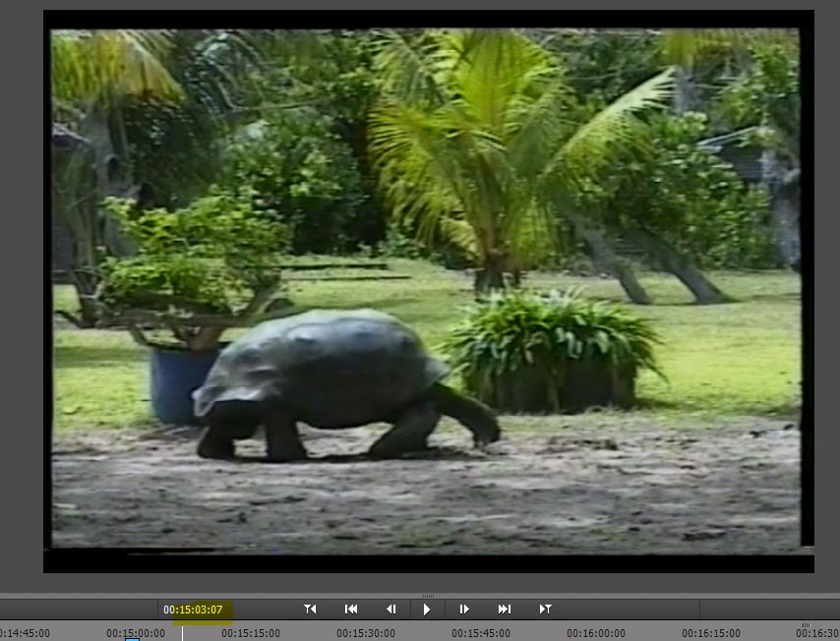Image resolution: width=840 pixels, height=641 pixels.
Task: Click 00:16:15:00 on the time ruler
Action: pyautogui.click(x=711, y=633)
